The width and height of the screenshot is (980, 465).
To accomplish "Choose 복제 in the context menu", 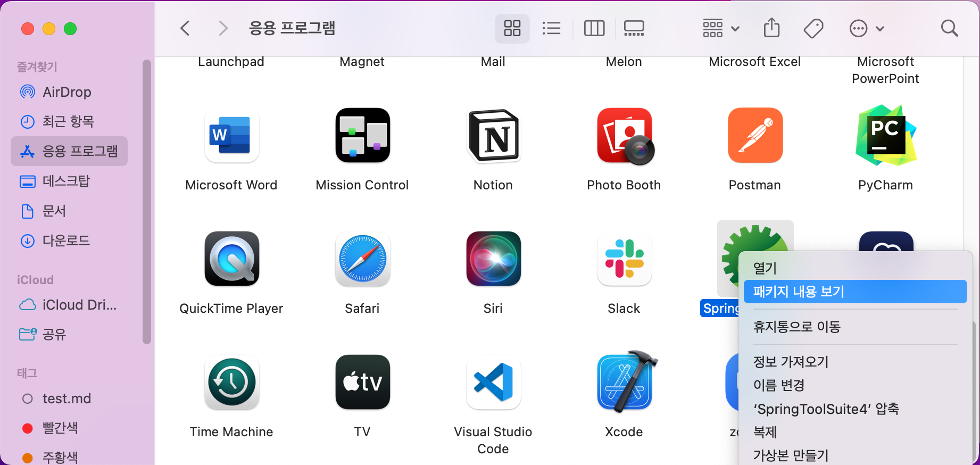I will coord(855,432).
